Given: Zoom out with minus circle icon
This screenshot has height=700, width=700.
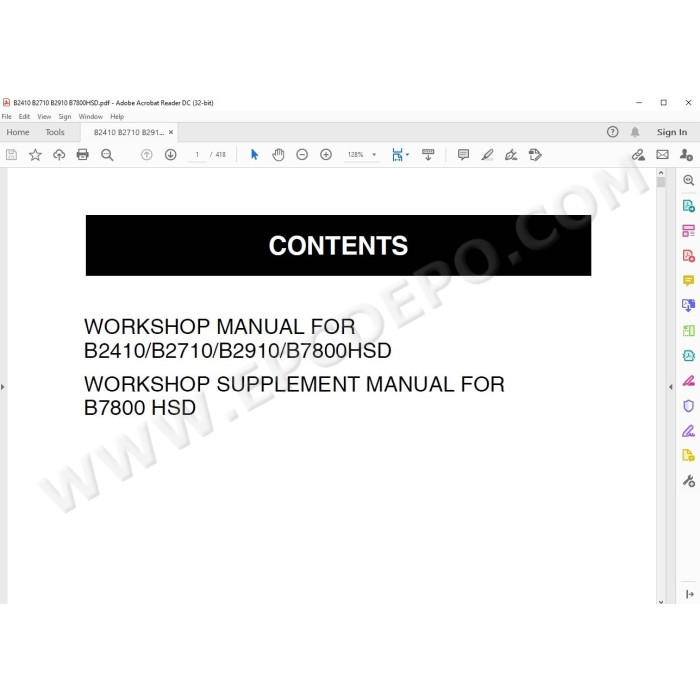Looking at the screenshot, I should (302, 155).
